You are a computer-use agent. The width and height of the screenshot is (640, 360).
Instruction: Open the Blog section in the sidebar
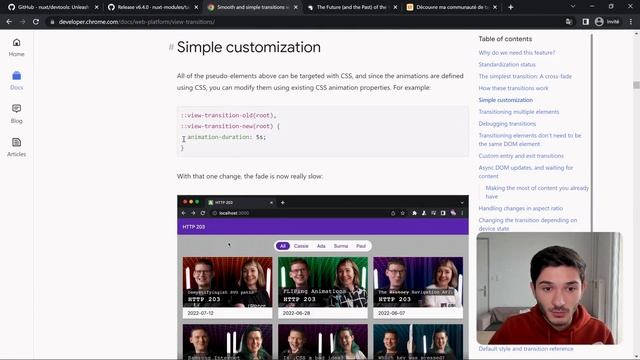(x=16, y=114)
